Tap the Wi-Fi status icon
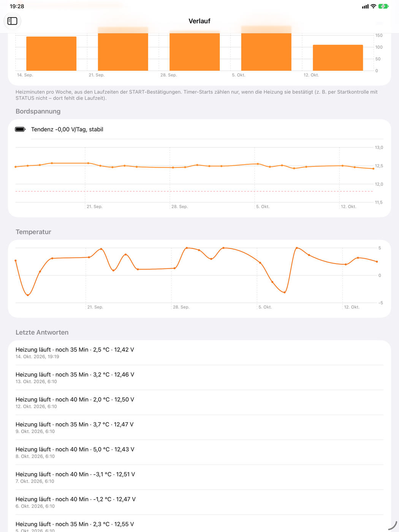The height and width of the screenshot is (532, 399). click(x=374, y=6)
